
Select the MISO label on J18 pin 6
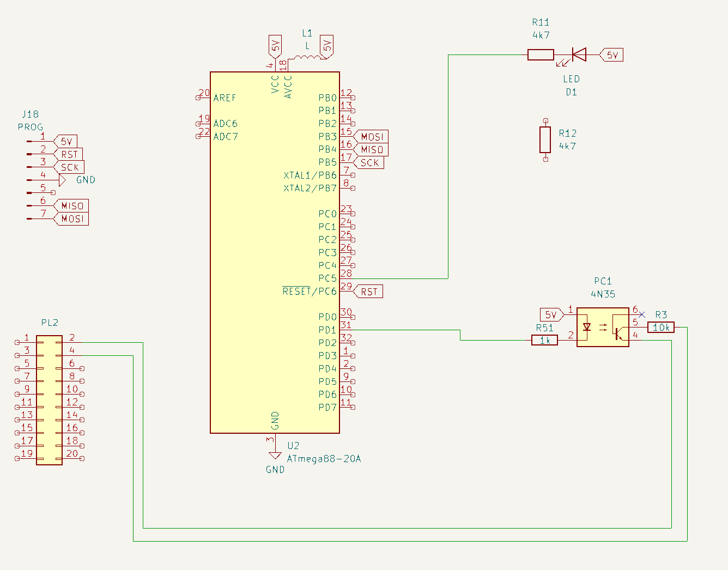(71, 206)
